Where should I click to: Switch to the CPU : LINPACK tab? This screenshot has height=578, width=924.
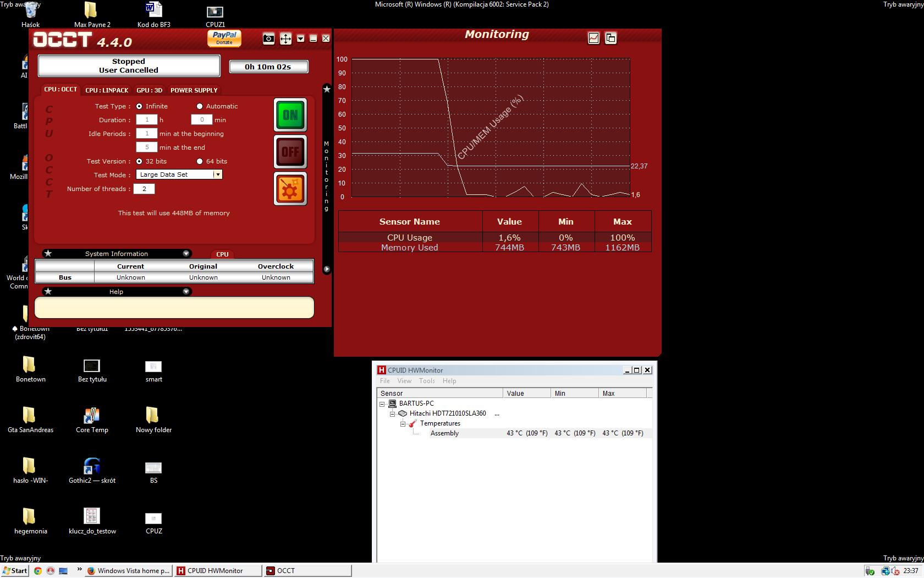(x=107, y=90)
